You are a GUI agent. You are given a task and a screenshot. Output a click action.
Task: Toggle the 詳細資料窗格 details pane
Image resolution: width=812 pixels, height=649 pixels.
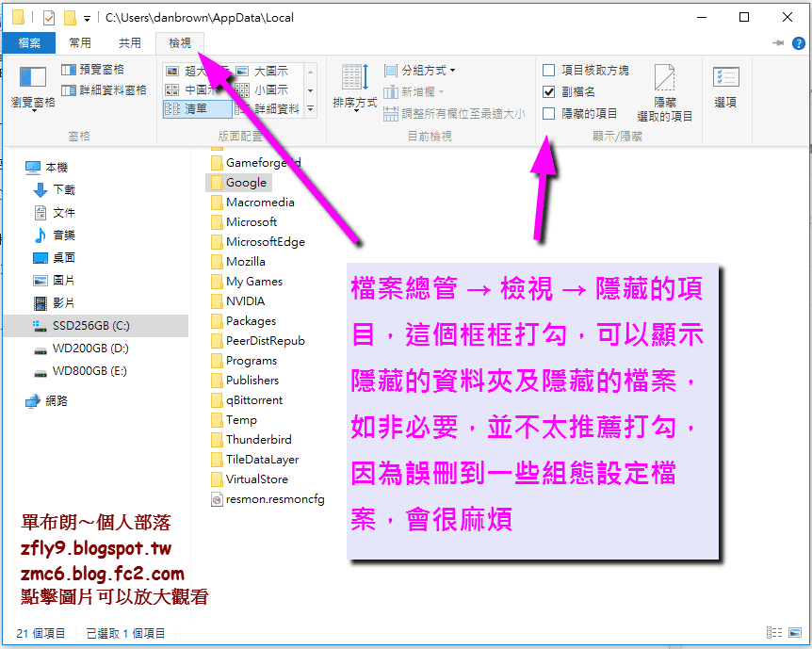(104, 90)
